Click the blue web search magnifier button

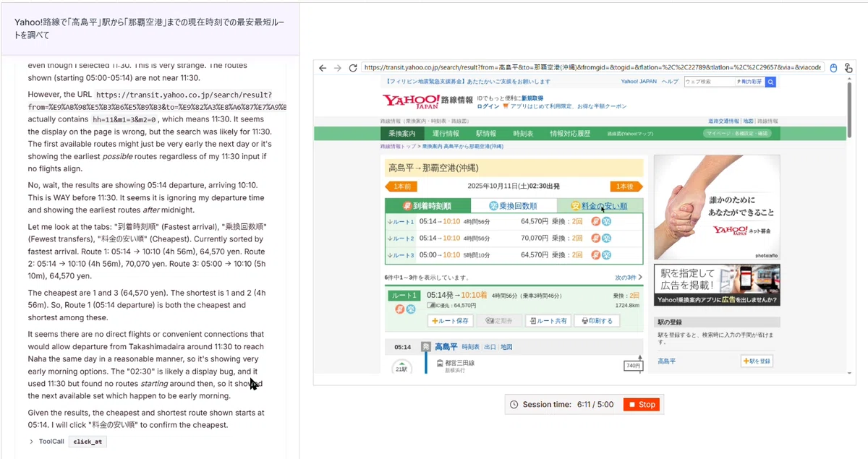coord(770,82)
